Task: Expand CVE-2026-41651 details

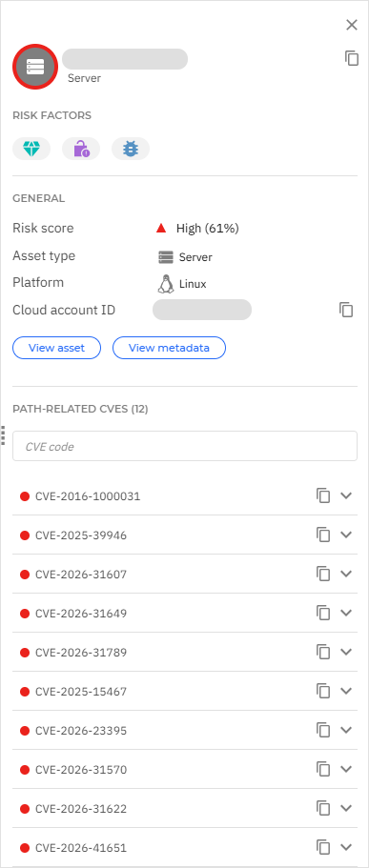Action: 346,847
